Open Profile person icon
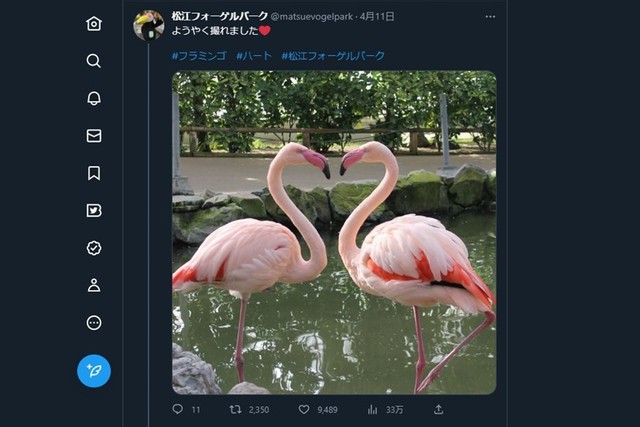Image resolution: width=640 pixels, height=427 pixels. coord(94,285)
